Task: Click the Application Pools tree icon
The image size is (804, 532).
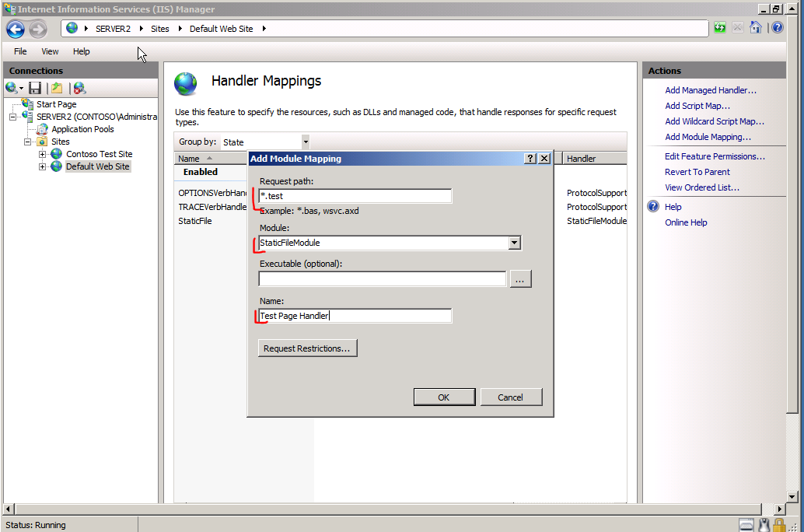Action: [x=42, y=129]
